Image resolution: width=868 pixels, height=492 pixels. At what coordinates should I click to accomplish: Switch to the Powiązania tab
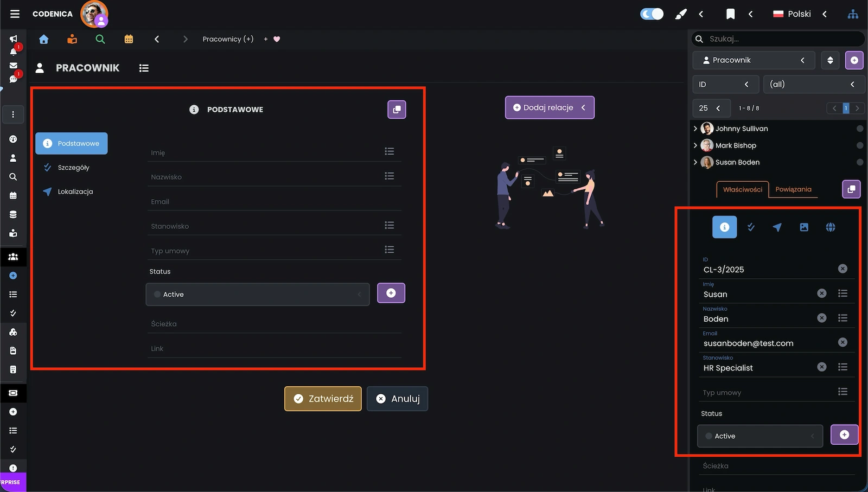[x=793, y=189]
